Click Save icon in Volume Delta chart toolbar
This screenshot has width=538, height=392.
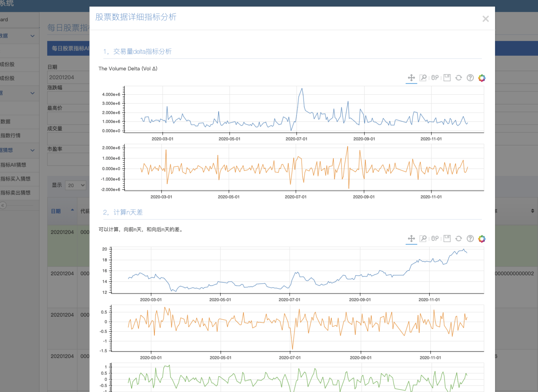pos(447,78)
